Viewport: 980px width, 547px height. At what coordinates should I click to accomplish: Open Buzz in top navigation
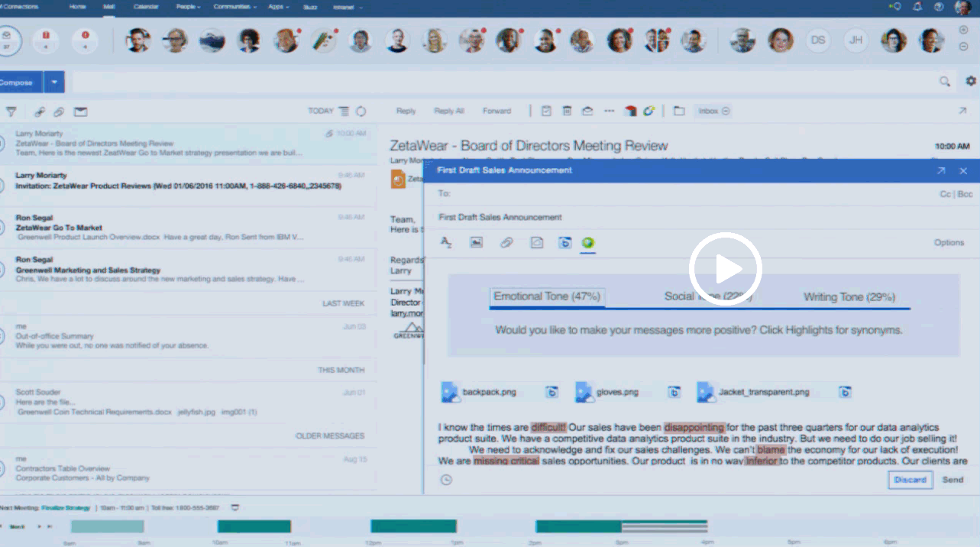[312, 7]
